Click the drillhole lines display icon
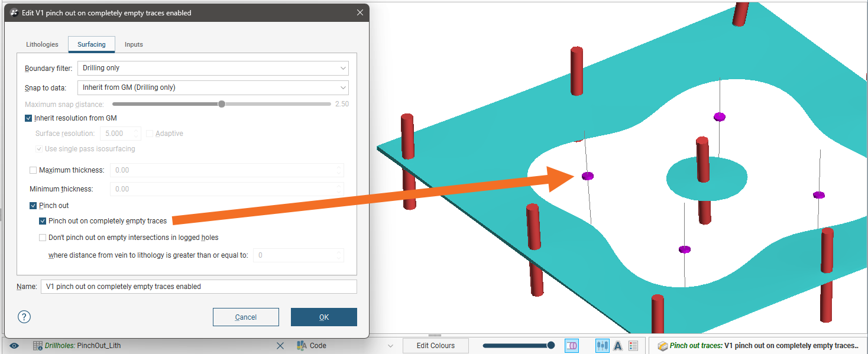Screen dimensions: 868x354 tap(603, 346)
